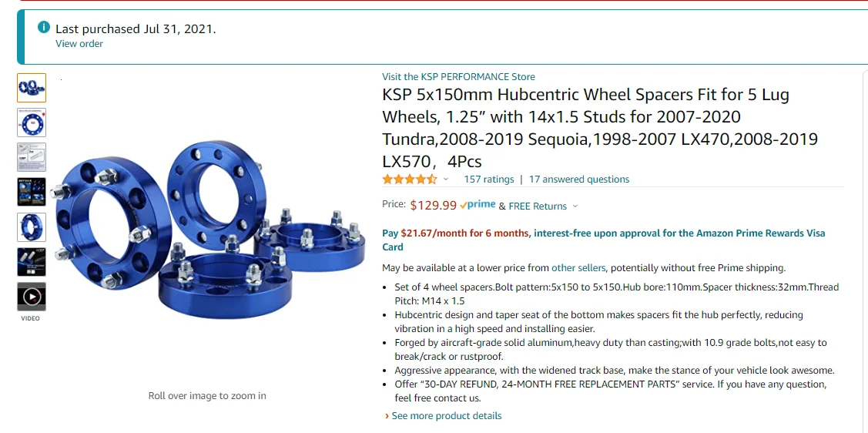Select the first product image thumbnail
Screen dimensions: 868x433
click(32, 88)
